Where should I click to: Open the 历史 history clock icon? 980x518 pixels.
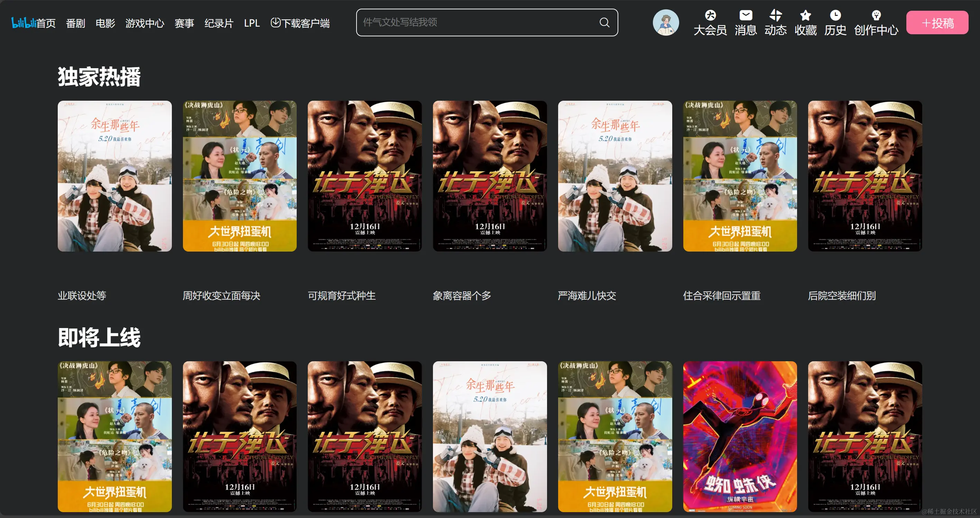click(835, 16)
